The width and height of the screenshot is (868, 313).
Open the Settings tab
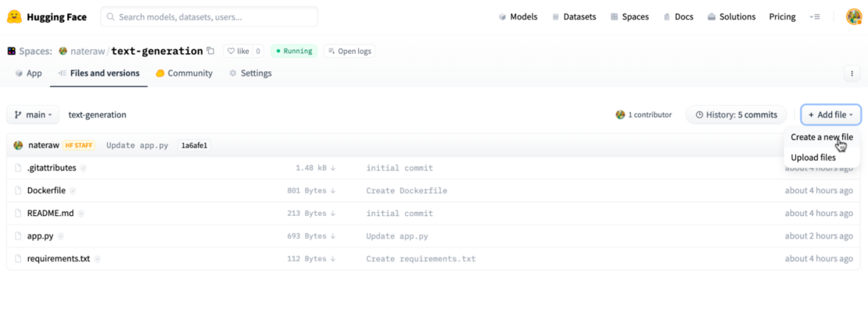(x=250, y=74)
